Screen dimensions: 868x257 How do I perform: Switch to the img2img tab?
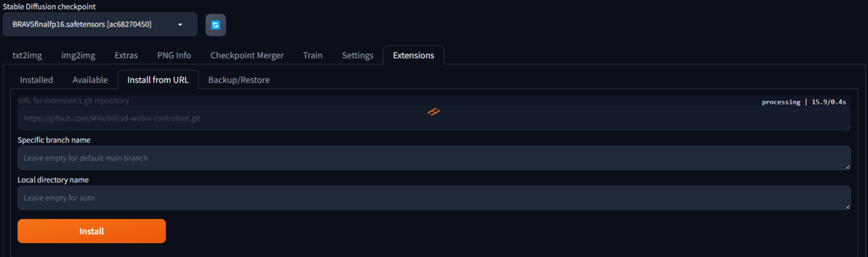(x=78, y=56)
